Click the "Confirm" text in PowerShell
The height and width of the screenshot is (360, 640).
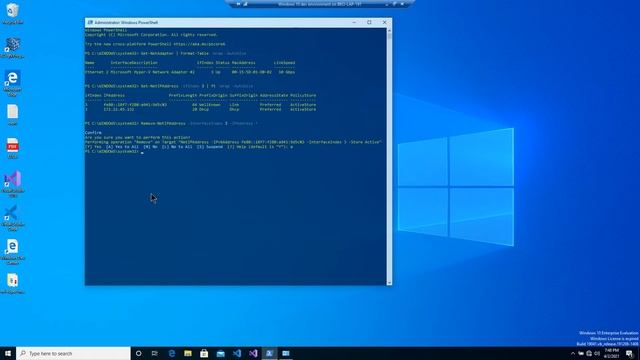tap(93, 133)
